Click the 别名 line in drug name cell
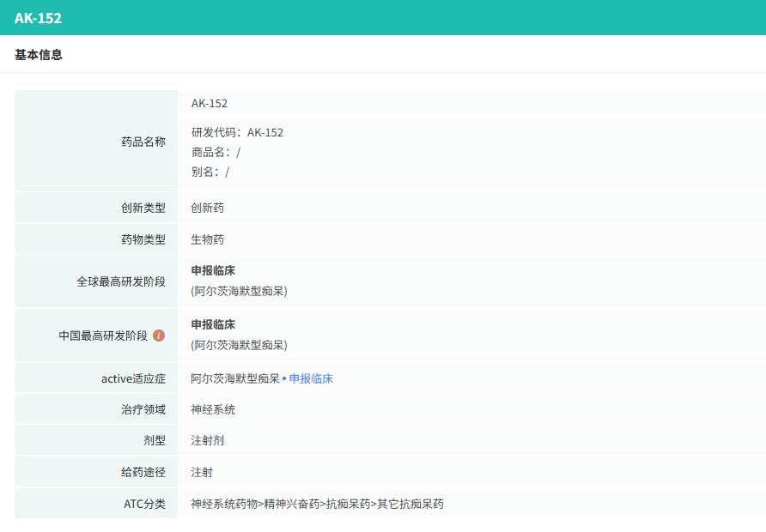 click(x=210, y=172)
